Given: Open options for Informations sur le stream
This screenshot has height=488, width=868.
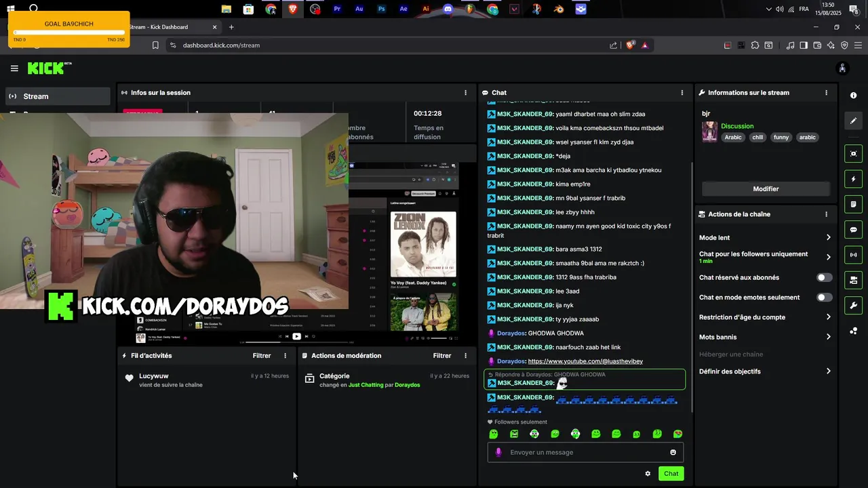Looking at the screenshot, I should [x=826, y=93].
